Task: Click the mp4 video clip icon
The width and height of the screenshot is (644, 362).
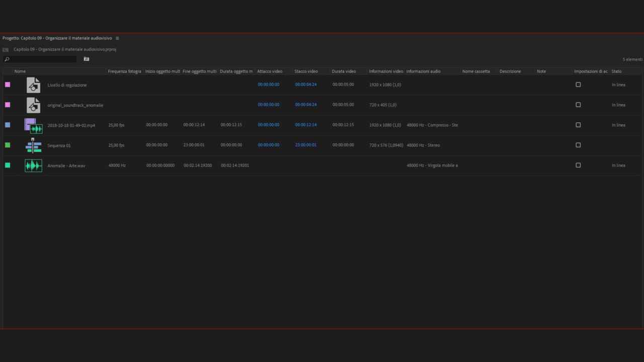Action: point(33,125)
